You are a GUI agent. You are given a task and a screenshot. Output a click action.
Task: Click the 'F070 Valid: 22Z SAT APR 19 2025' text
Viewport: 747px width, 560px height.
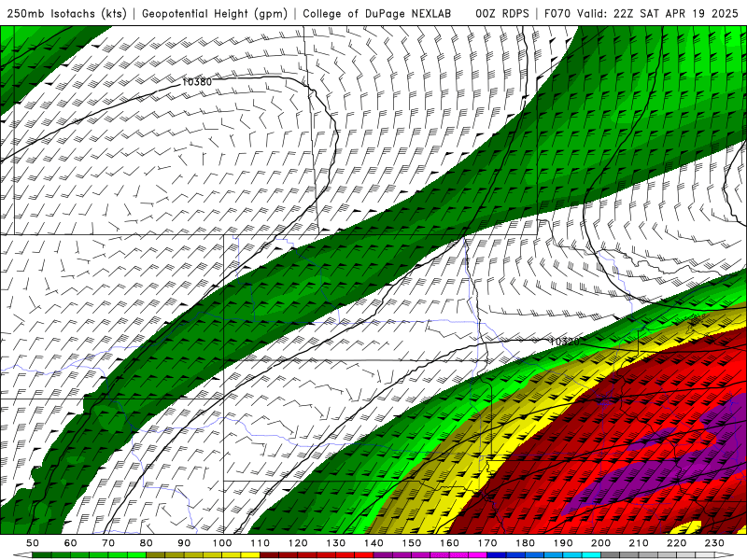click(x=641, y=14)
